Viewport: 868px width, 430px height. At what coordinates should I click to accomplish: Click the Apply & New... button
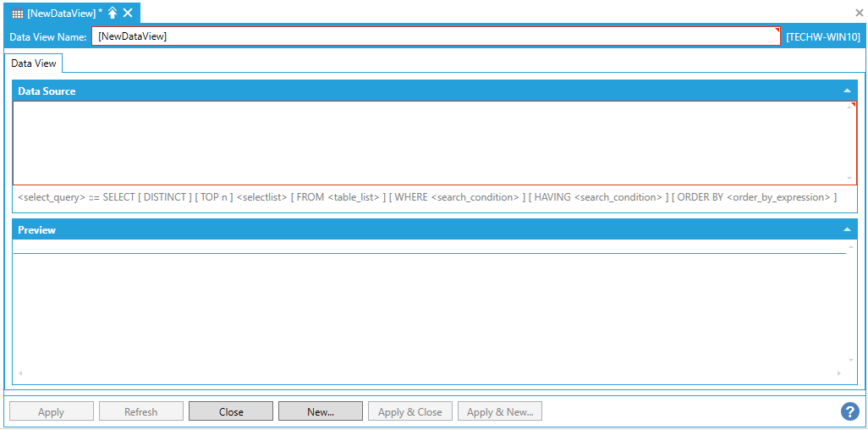point(500,411)
